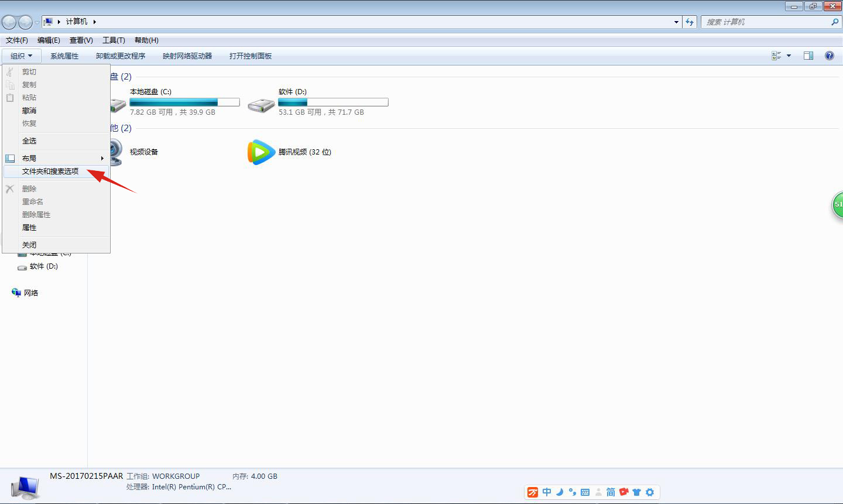The image size is (843, 504).
Task: Open the IME skin shirt icon
Action: pos(637,492)
